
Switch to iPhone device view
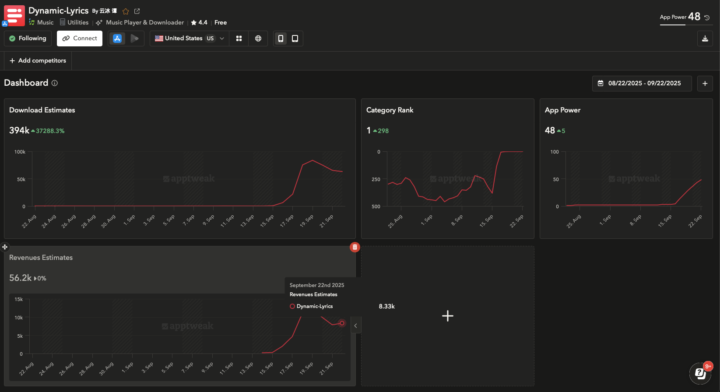coord(281,39)
